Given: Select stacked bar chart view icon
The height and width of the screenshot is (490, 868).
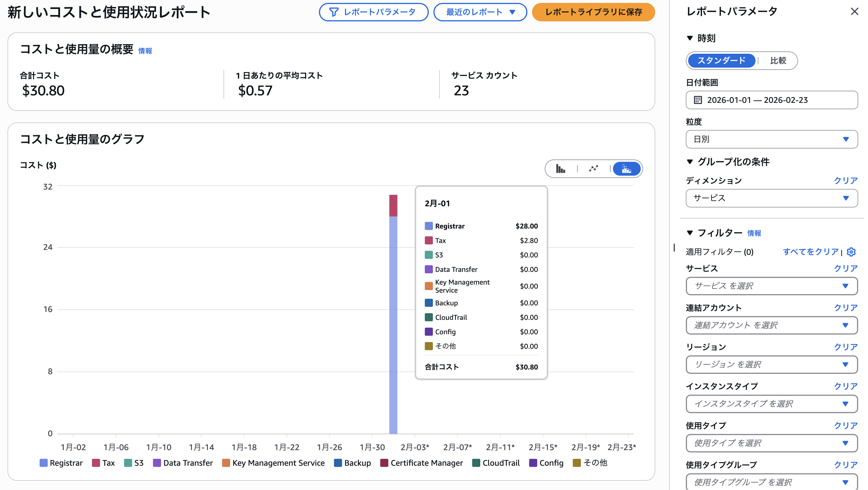Looking at the screenshot, I should (626, 169).
